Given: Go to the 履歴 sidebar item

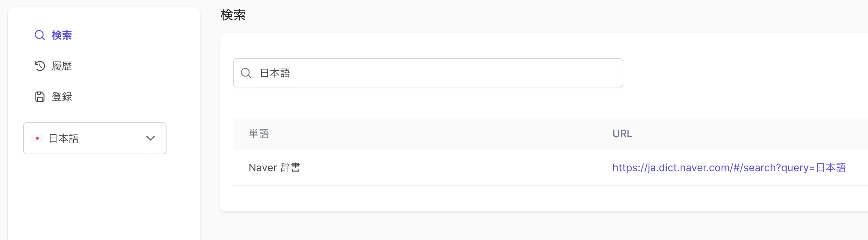Looking at the screenshot, I should 62,66.
